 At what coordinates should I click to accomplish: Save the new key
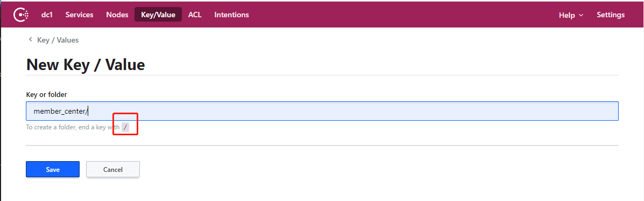[x=53, y=169]
